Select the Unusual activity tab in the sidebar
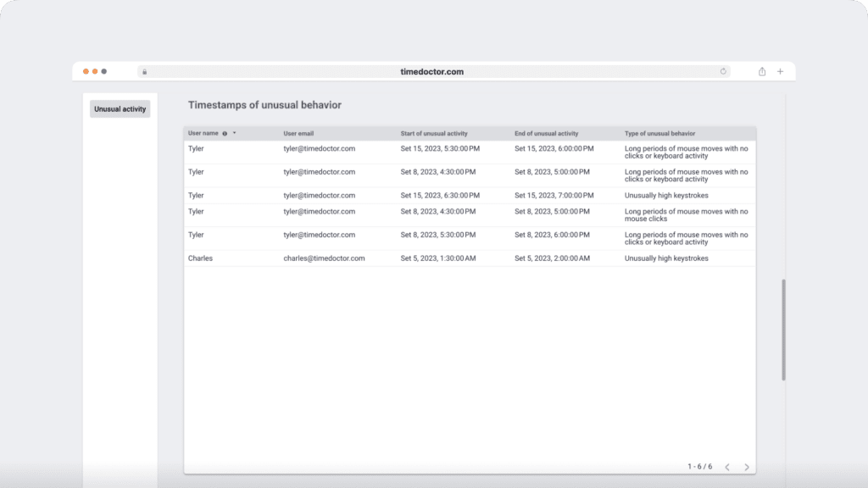Screen dimensions: 868x488 tap(120, 108)
